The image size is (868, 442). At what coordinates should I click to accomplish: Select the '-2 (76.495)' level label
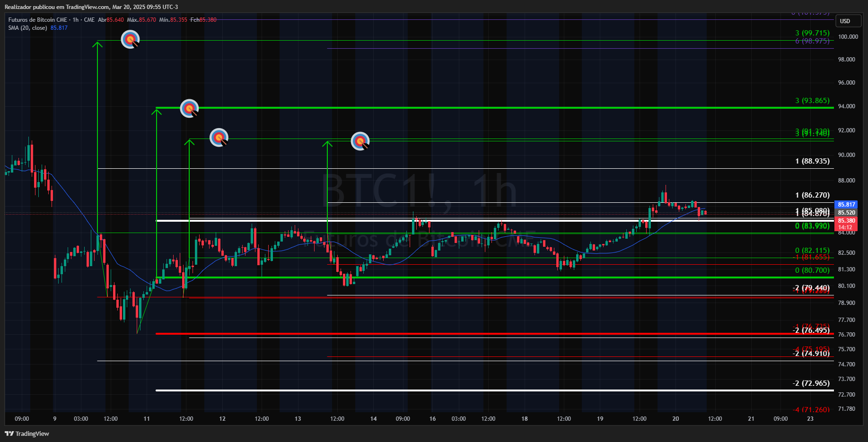click(811, 330)
